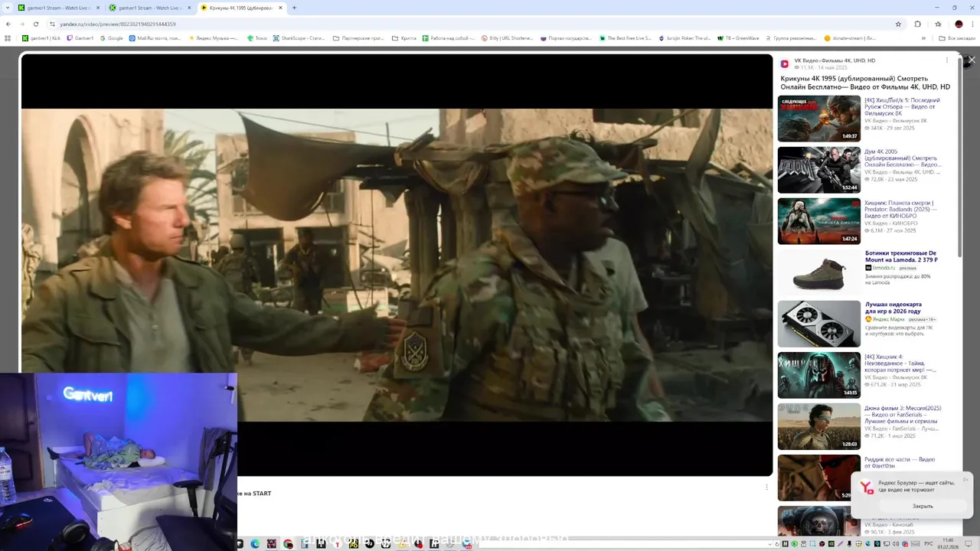This screenshot has height=551, width=980.
Task: Close the video preview panel
Action: click(x=972, y=60)
